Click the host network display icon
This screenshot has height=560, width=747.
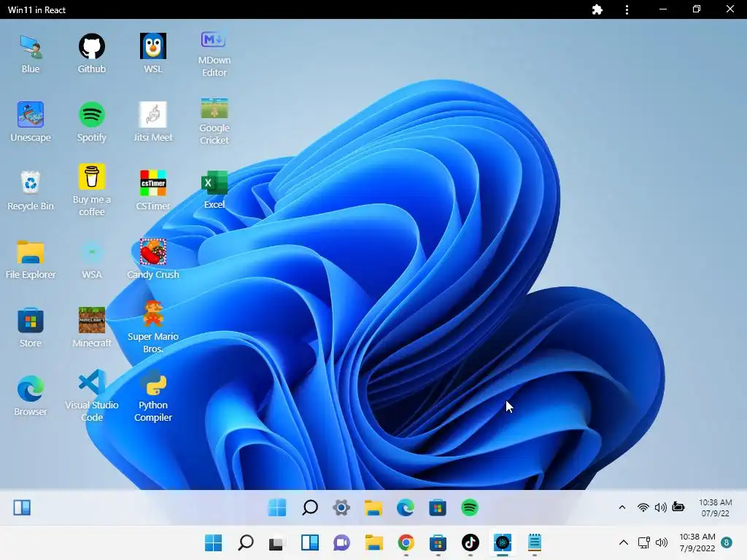click(x=643, y=542)
